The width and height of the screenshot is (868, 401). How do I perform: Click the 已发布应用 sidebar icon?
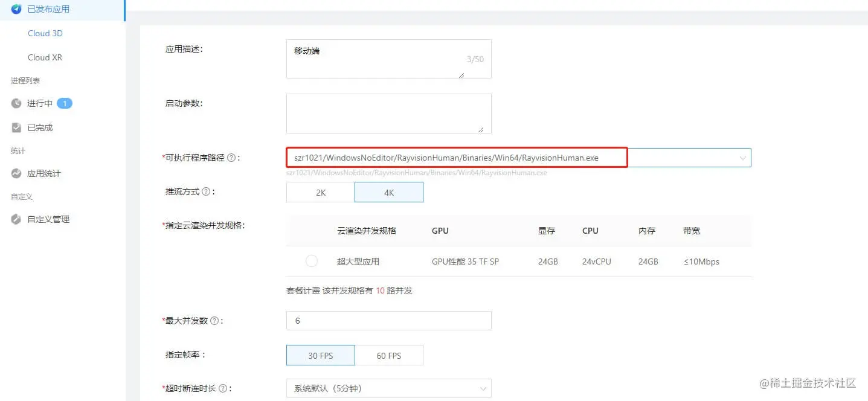tap(16, 9)
